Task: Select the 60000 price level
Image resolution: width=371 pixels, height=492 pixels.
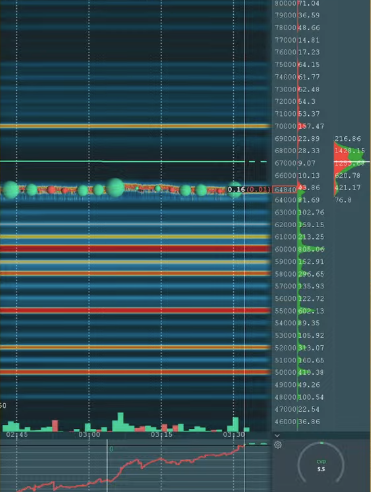Action: point(285,249)
